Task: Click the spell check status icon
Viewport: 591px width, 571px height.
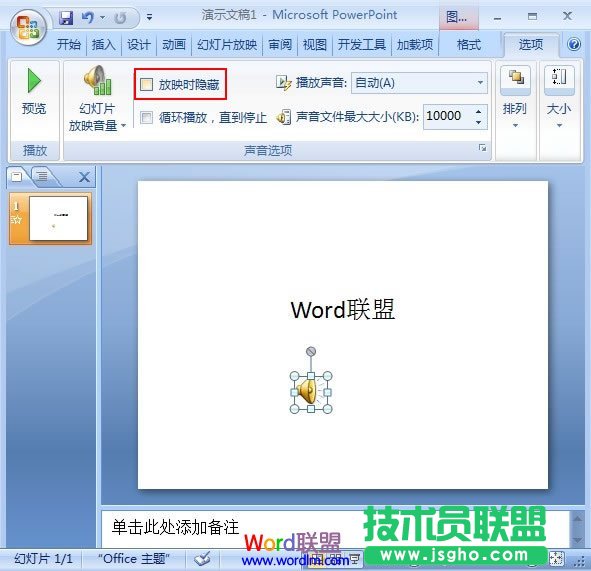Action: tap(202, 559)
